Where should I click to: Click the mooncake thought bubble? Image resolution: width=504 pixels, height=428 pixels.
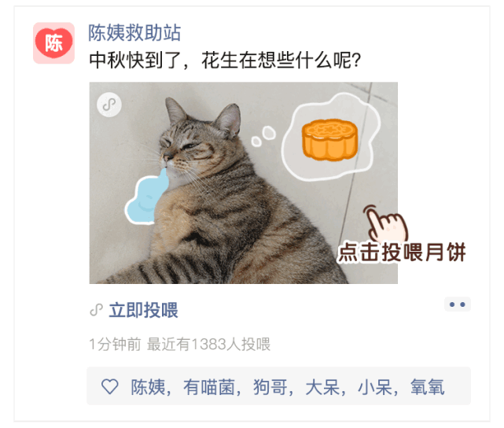click(x=330, y=137)
